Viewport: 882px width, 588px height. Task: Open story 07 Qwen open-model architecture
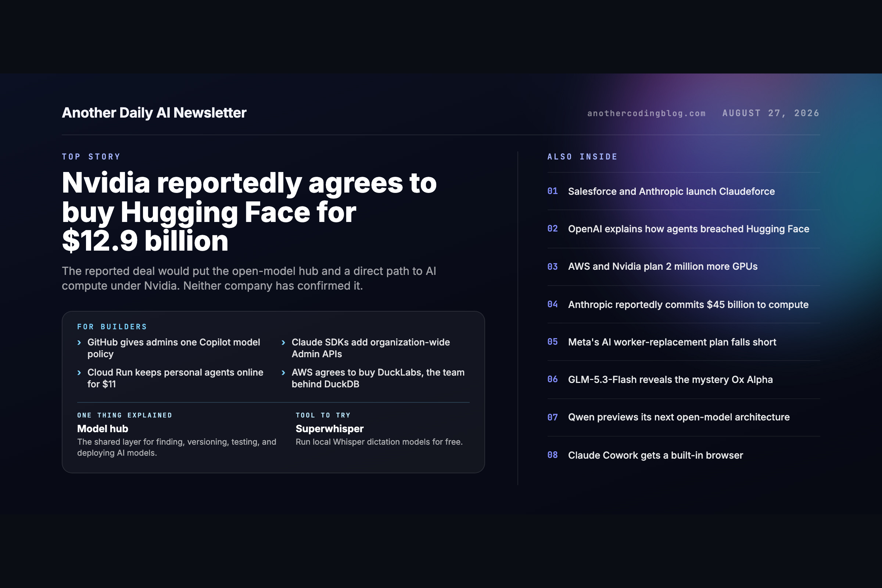pyautogui.click(x=684, y=417)
